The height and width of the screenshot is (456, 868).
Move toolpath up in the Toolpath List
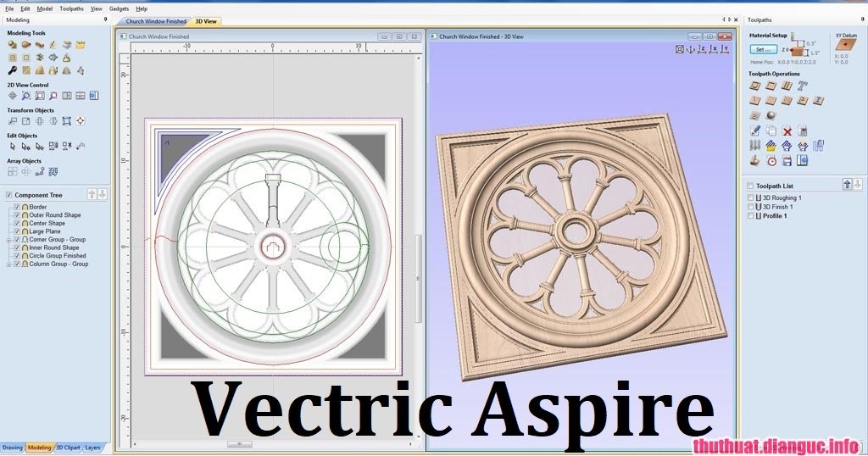[x=847, y=185]
